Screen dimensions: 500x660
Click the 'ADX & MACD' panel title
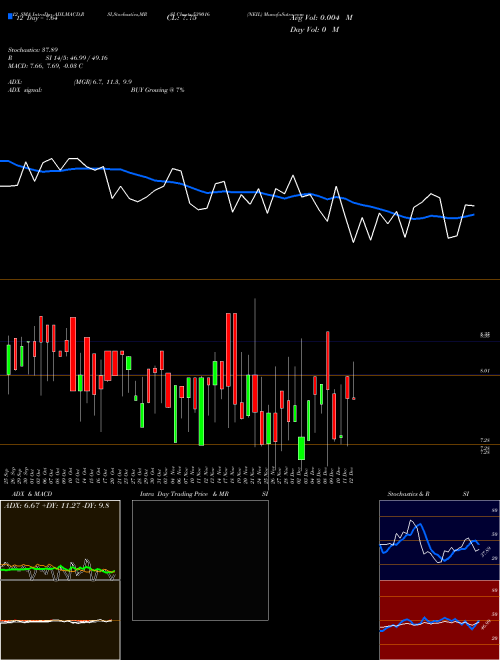[32, 494]
